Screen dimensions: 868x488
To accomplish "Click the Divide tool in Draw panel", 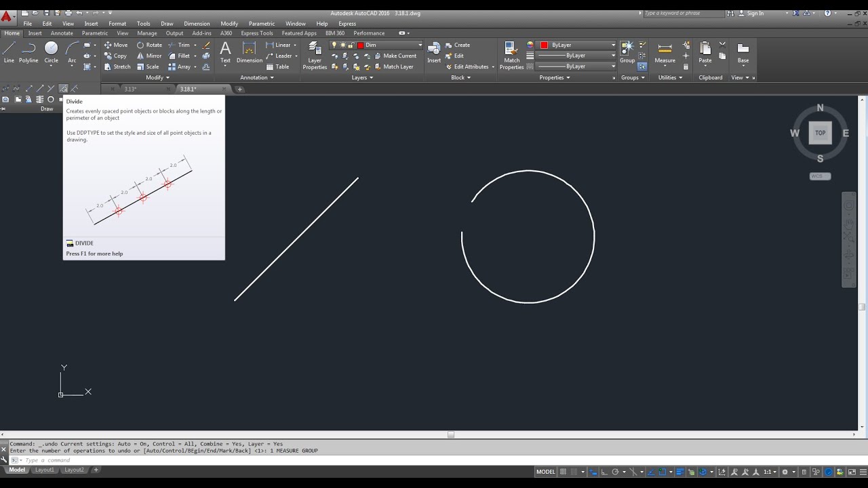I will coord(63,88).
